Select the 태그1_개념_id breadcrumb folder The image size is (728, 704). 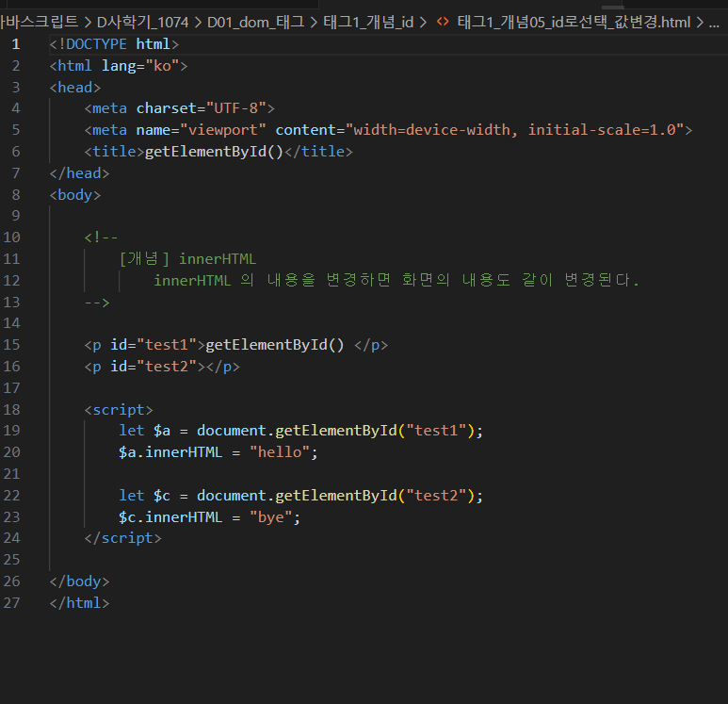[x=368, y=22]
